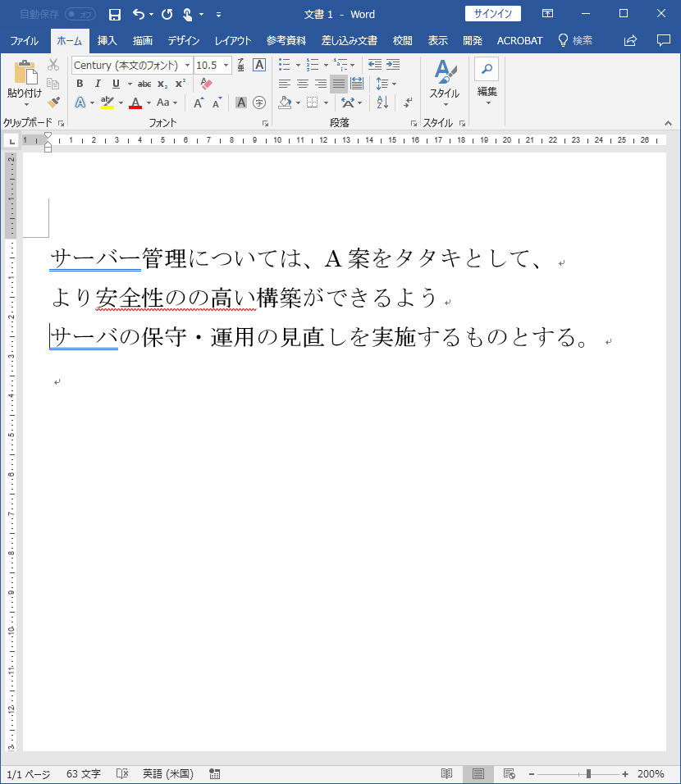Image resolution: width=681 pixels, height=784 pixels.
Task: Click the page indicator 1/1 ページ
Action: 29,773
